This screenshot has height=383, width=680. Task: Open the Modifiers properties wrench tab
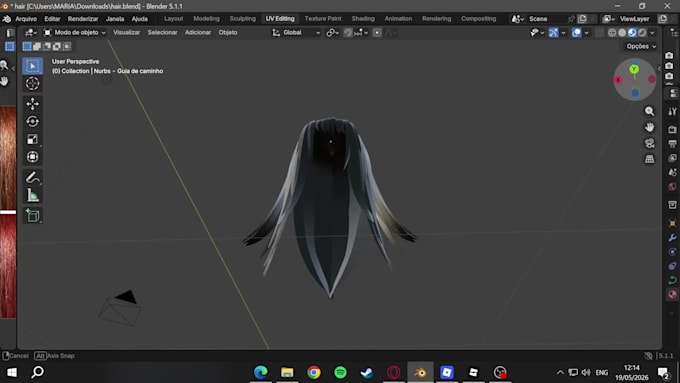(672, 238)
